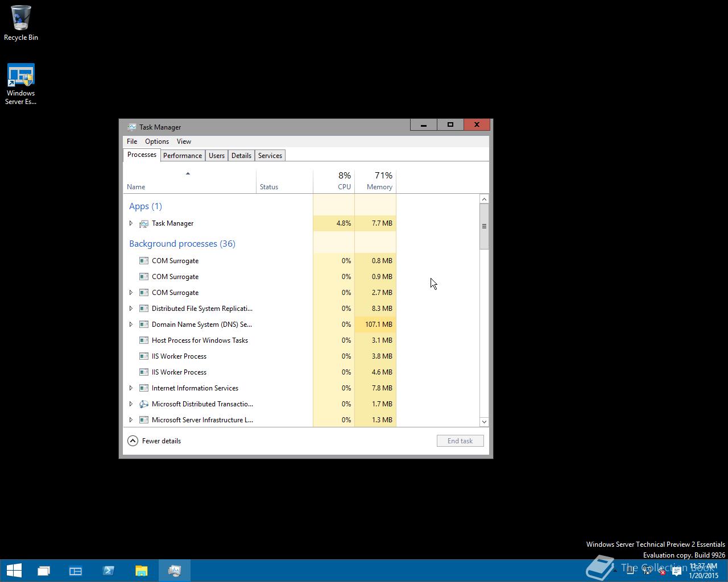
Task: Click the Task Manager title bar icon
Action: click(132, 127)
